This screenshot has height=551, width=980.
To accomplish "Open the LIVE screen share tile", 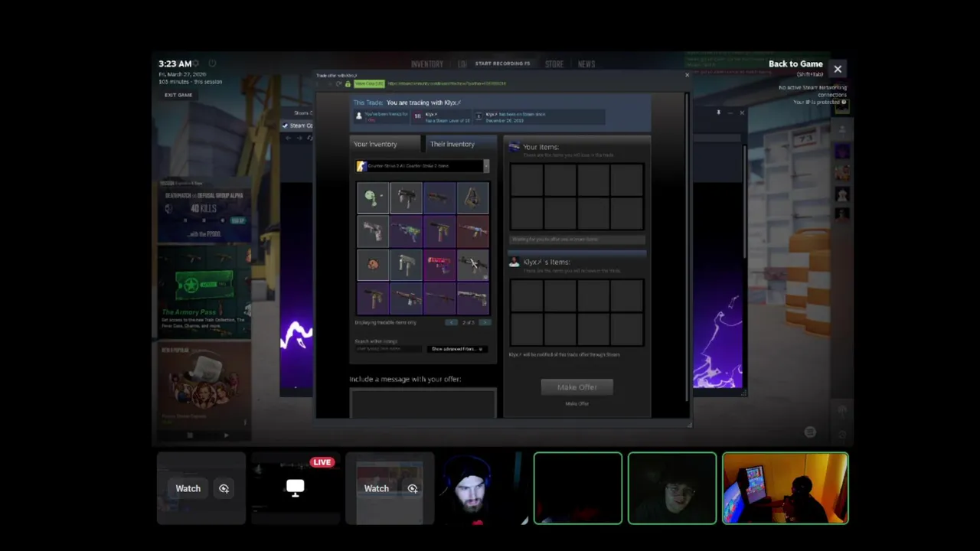I will [296, 488].
